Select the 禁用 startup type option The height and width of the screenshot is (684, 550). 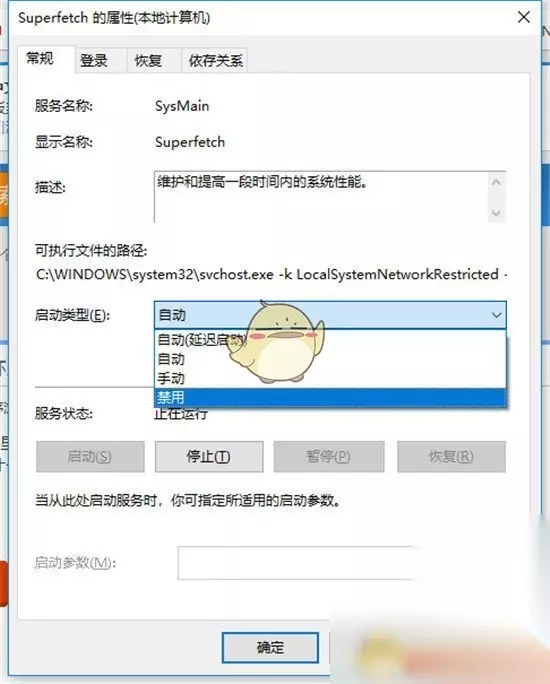pyautogui.click(x=330, y=397)
